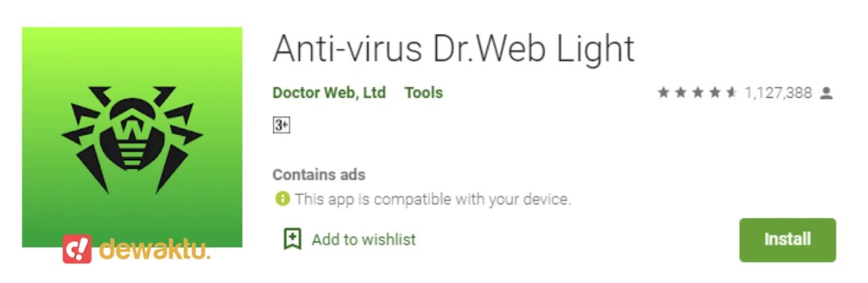This screenshot has height=283, width=868.
Task: Click the device compatibility message text
Action: 433,200
